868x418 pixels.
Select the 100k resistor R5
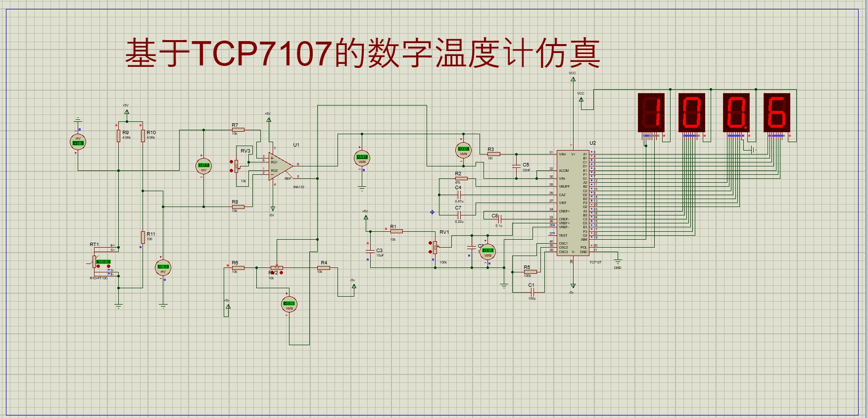click(x=530, y=272)
